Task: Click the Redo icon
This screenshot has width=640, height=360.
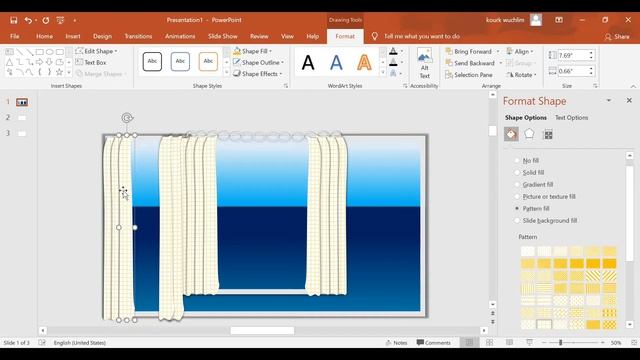Action: (46, 20)
